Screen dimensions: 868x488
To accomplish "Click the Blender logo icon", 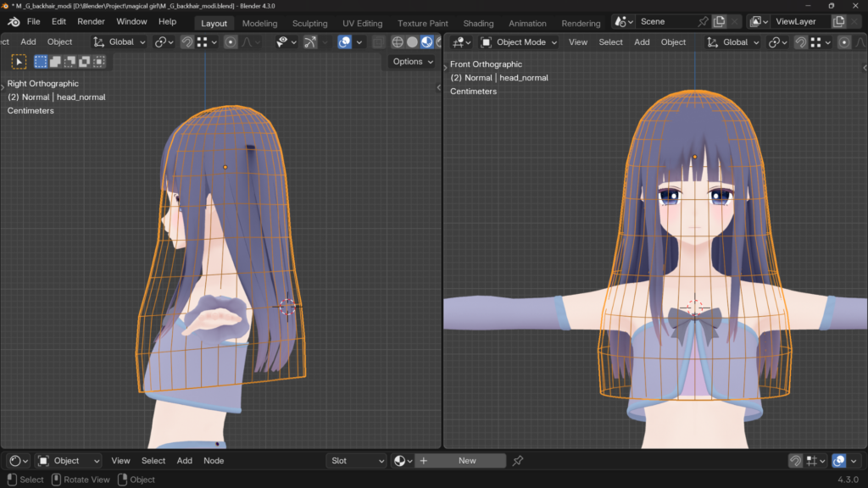I will (x=14, y=22).
